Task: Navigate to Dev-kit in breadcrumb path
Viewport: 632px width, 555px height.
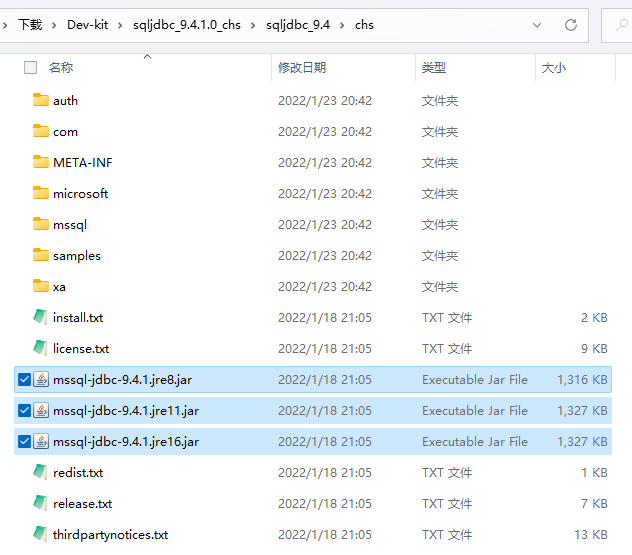Action: 90,24
